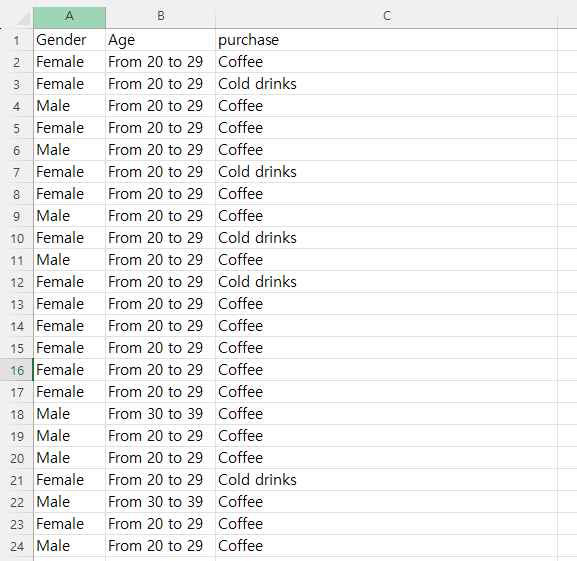This screenshot has width=577, height=561.
Task: Select cell A2 containing Female
Action: tap(69, 62)
